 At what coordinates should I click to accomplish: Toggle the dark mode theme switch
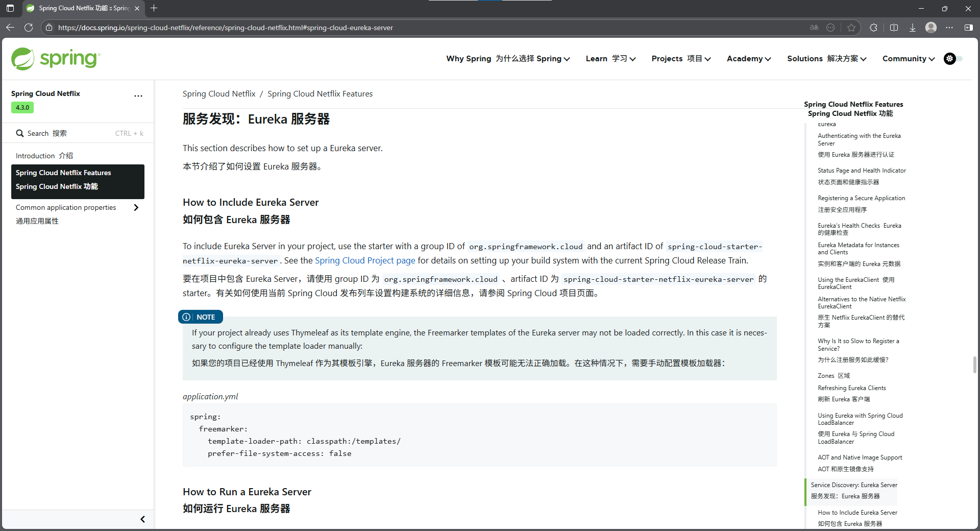click(952, 58)
